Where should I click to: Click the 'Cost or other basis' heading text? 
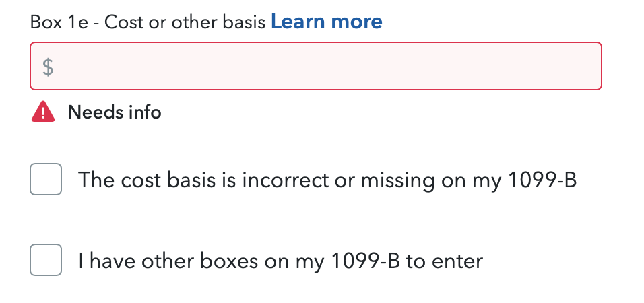click(185, 22)
